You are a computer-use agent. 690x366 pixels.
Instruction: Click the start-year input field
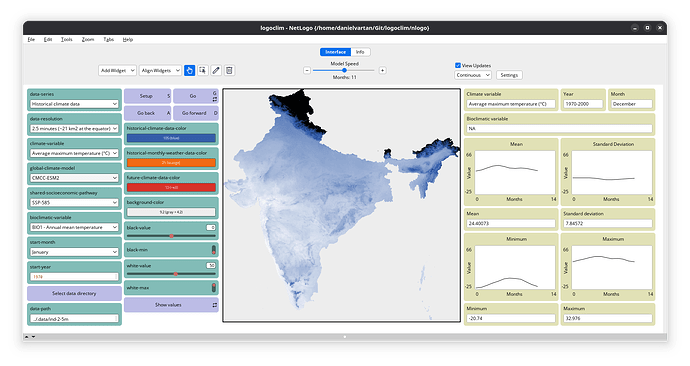coord(74,277)
